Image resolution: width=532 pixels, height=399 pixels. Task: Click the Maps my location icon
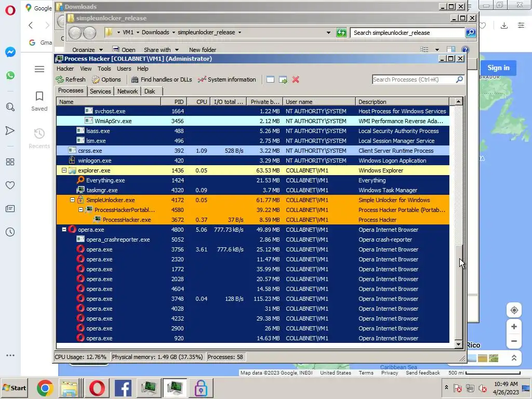click(x=514, y=310)
